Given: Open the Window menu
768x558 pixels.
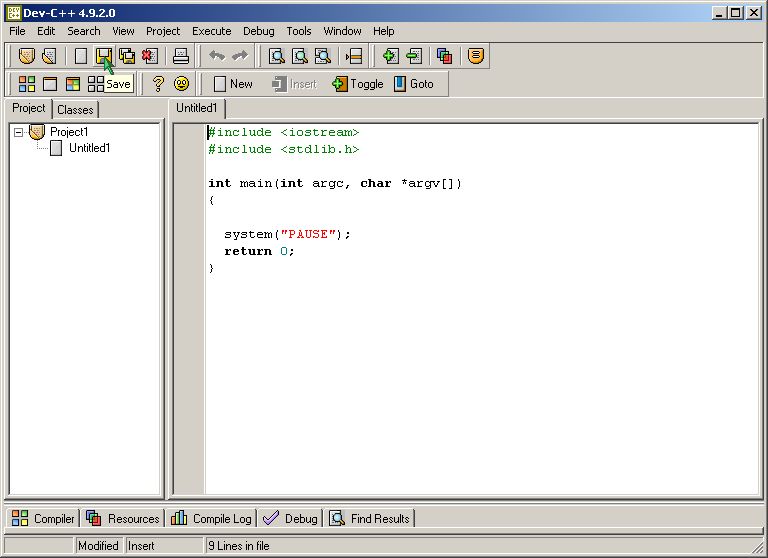Looking at the screenshot, I should pos(342,31).
